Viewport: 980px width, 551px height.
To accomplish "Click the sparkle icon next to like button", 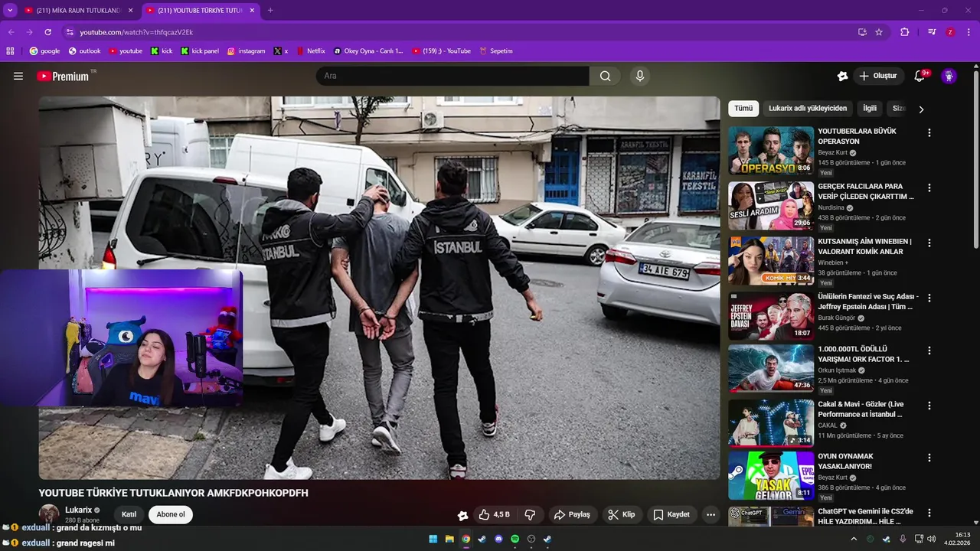I will pyautogui.click(x=462, y=515).
